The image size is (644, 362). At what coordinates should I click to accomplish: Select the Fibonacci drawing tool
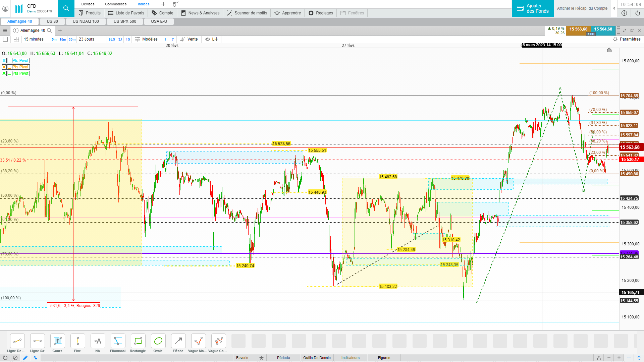pos(118,341)
